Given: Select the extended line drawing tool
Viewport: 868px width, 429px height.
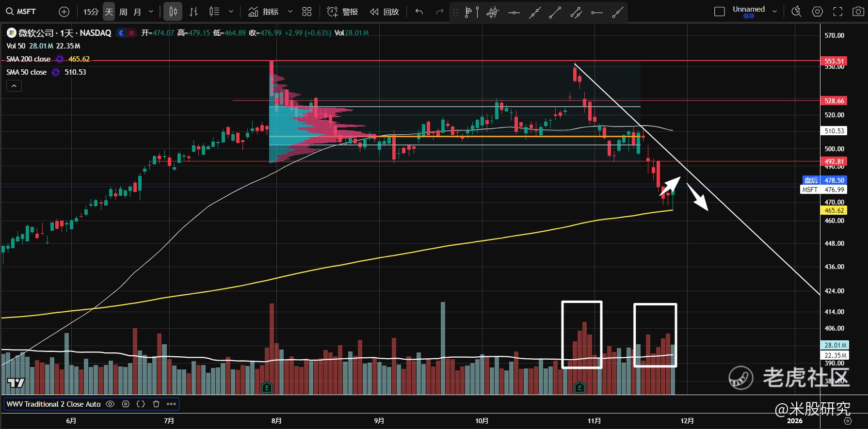Looking at the screenshot, I should pos(534,12).
